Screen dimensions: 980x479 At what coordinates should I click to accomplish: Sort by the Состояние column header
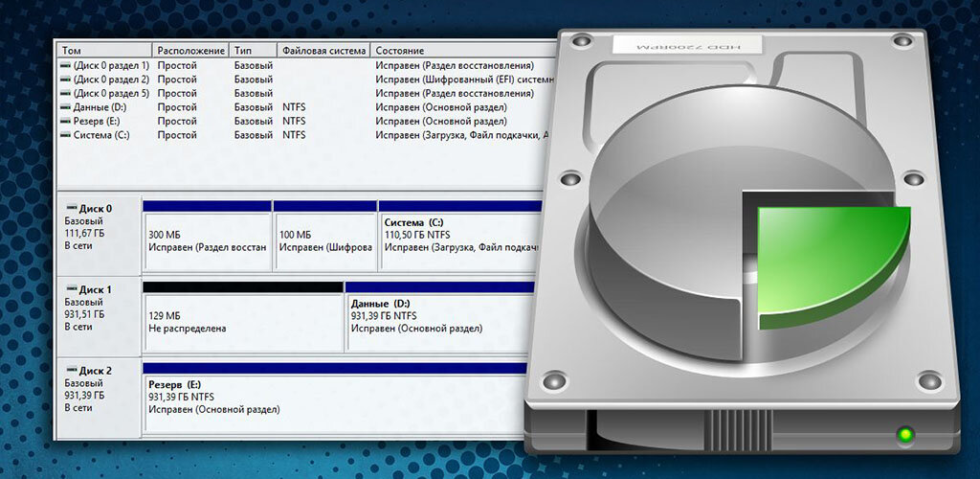tap(462, 51)
